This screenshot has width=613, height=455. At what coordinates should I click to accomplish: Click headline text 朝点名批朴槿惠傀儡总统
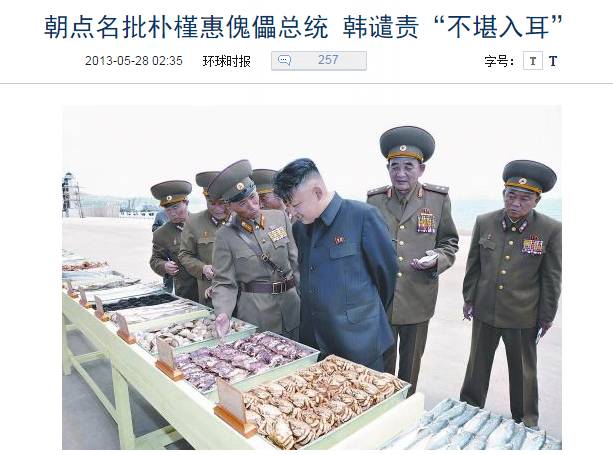tap(186, 27)
